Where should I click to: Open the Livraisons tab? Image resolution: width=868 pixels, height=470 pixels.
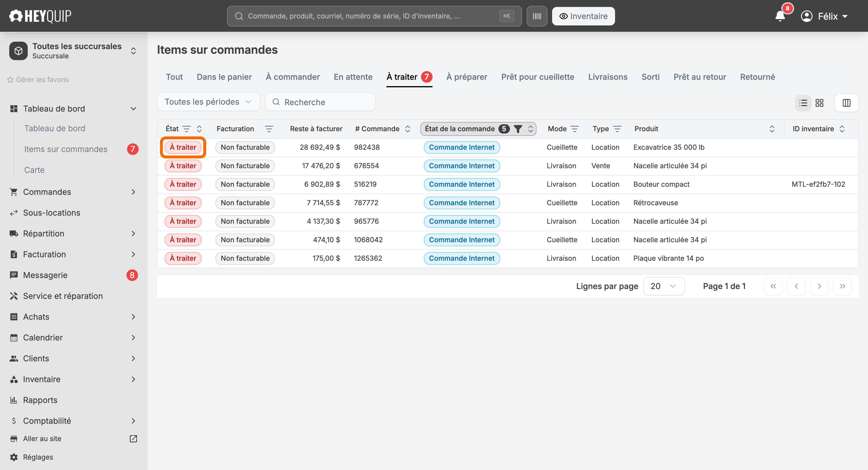[x=607, y=77]
